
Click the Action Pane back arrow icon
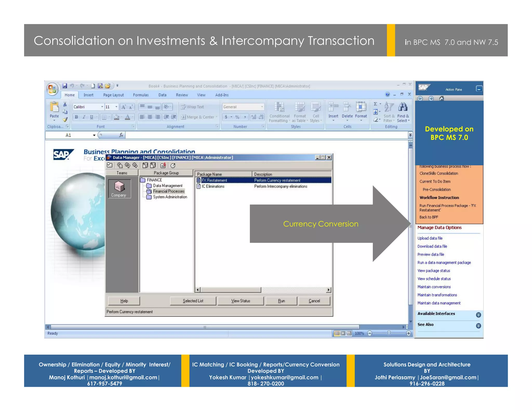(x=420, y=98)
